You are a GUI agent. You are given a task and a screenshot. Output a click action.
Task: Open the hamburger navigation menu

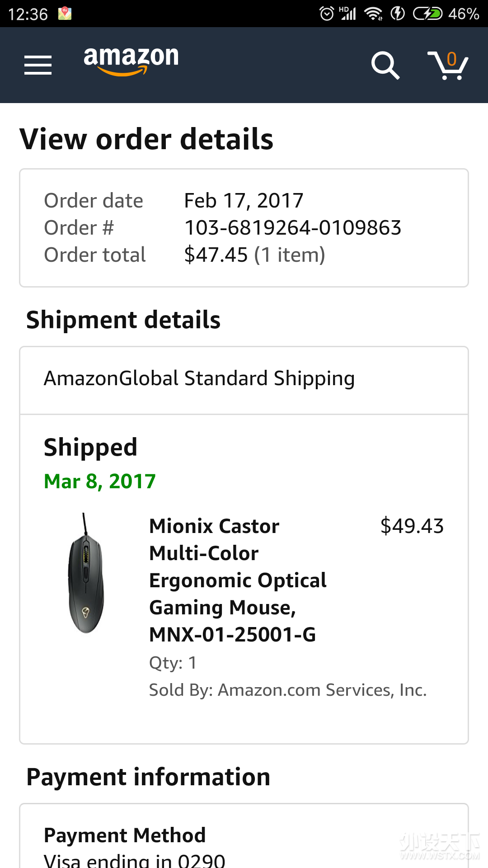pos(38,65)
